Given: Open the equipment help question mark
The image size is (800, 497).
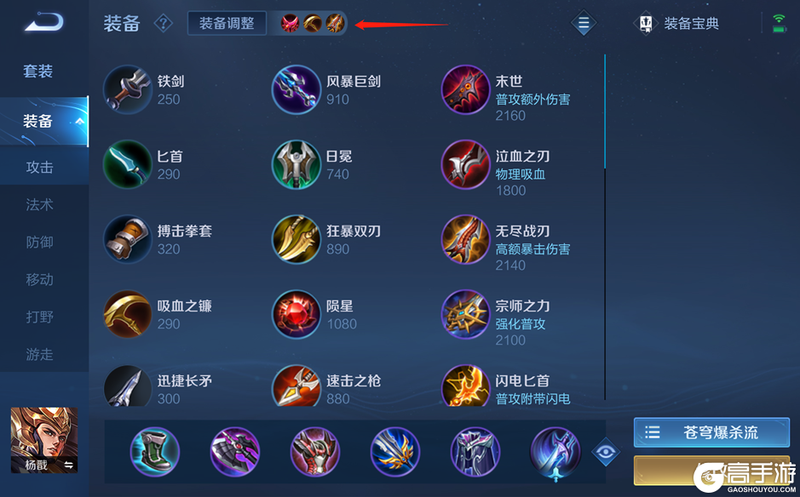Looking at the screenshot, I should [x=163, y=23].
